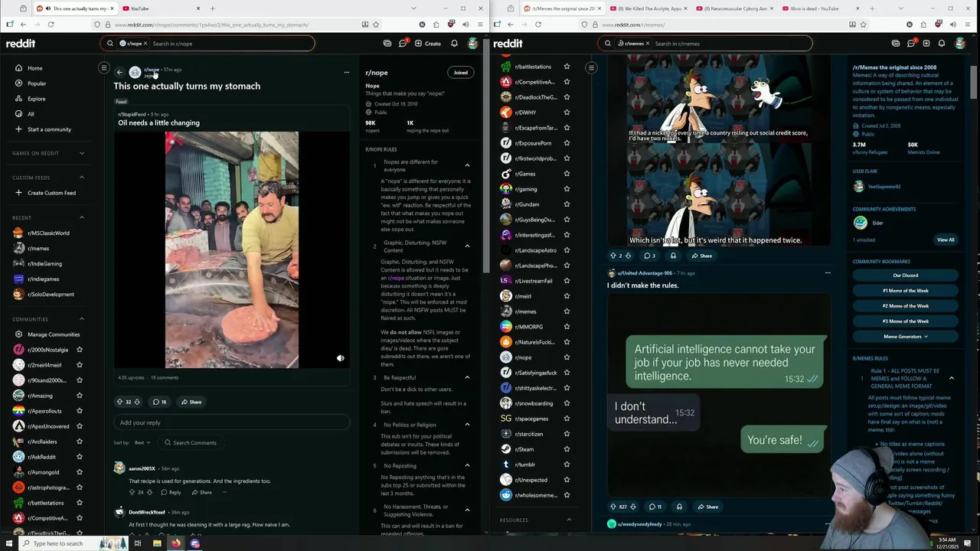Collapse navigation sidebar in right r/memes window
Viewport: 980px width, 551px height.
coord(591,68)
